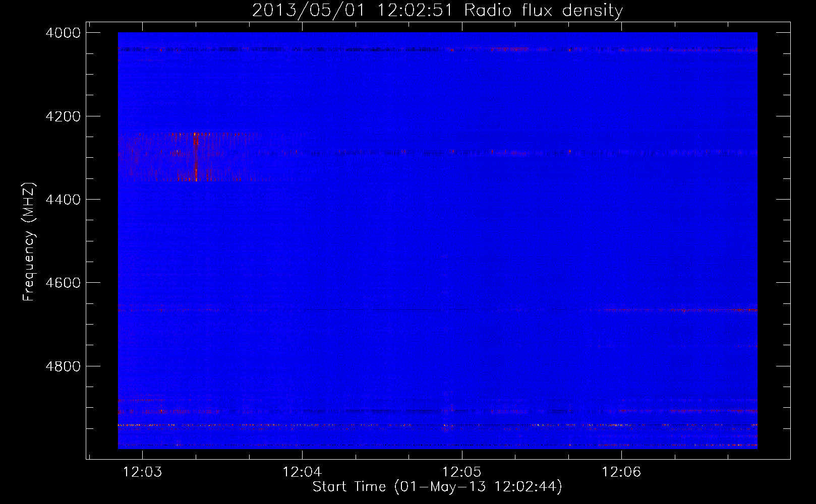Click the 4600 frequency tick label
Viewport: 816px width, 504px height.
click(x=63, y=283)
